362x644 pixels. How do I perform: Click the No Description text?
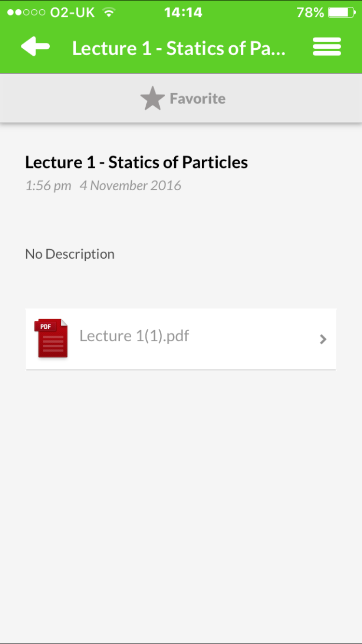tap(70, 254)
